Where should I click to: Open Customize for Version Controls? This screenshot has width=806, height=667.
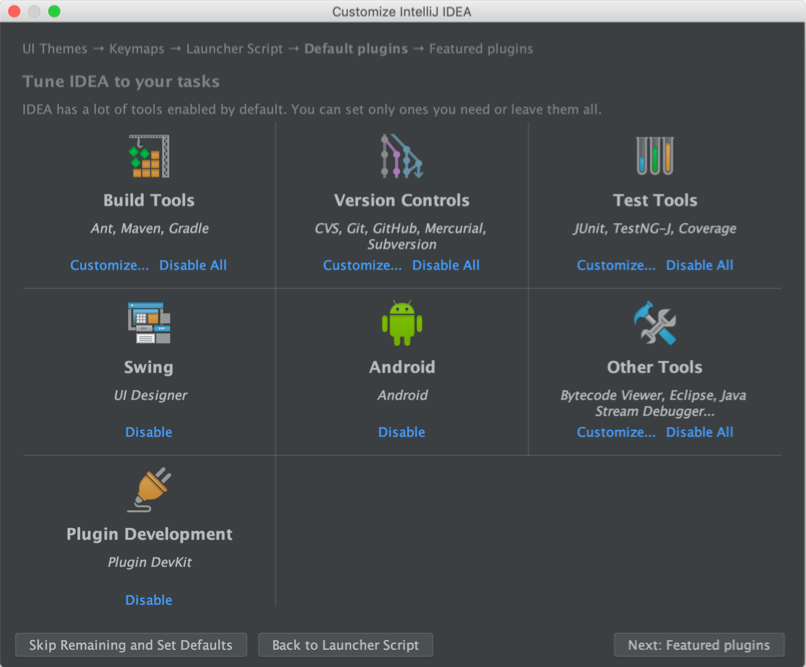[x=362, y=265]
